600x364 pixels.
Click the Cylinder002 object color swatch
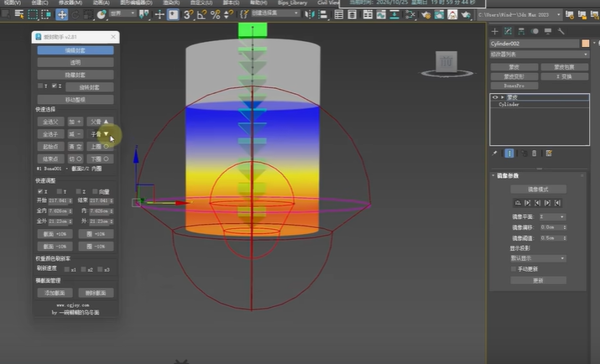586,44
